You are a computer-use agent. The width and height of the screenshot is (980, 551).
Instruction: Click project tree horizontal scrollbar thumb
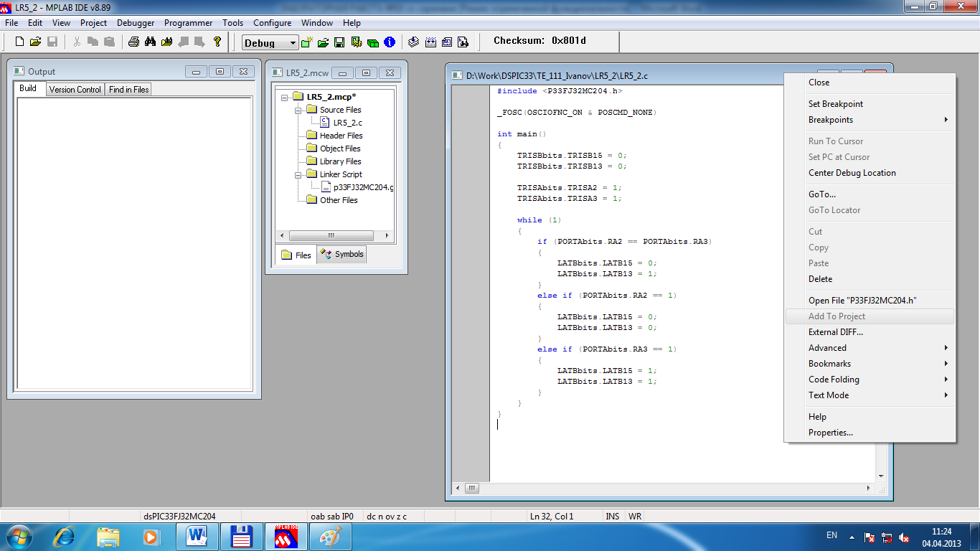click(331, 235)
